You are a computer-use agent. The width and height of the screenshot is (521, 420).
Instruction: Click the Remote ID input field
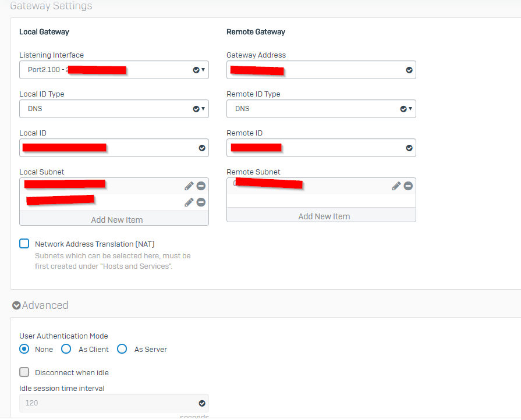click(321, 148)
